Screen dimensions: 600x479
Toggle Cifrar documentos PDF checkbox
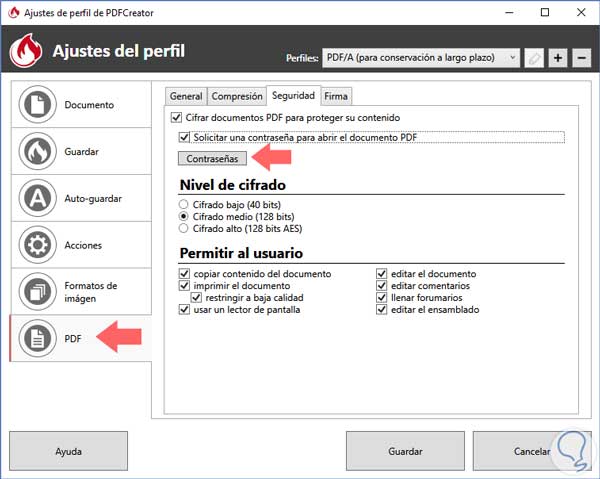point(176,118)
